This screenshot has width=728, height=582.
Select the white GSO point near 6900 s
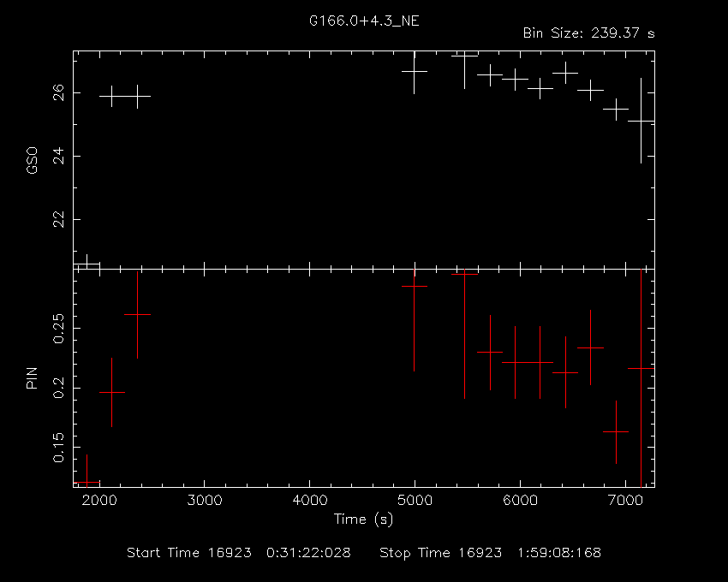616,109
